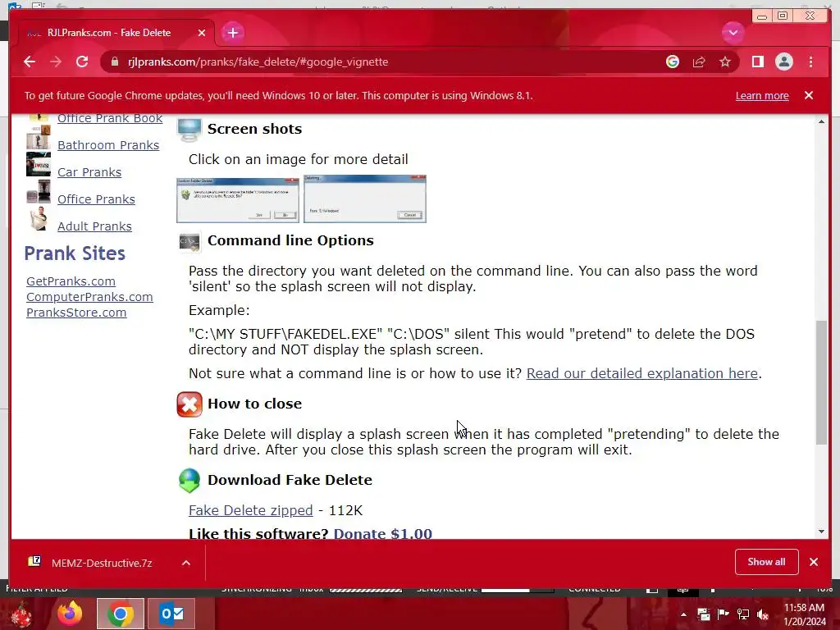Open the Chrome three-dot menu
Image resolution: width=840 pixels, height=630 pixels.
click(x=810, y=62)
